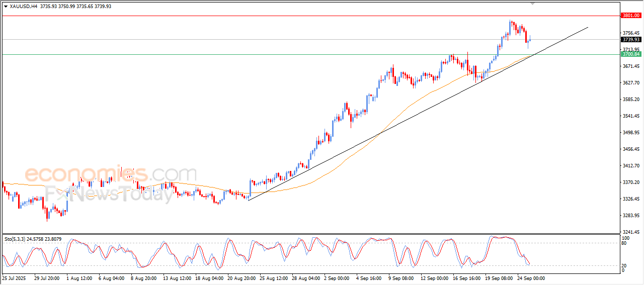Select the XAUUSD,H4 symbol title text
The image size is (644, 285).
pyautogui.click(x=24, y=7)
